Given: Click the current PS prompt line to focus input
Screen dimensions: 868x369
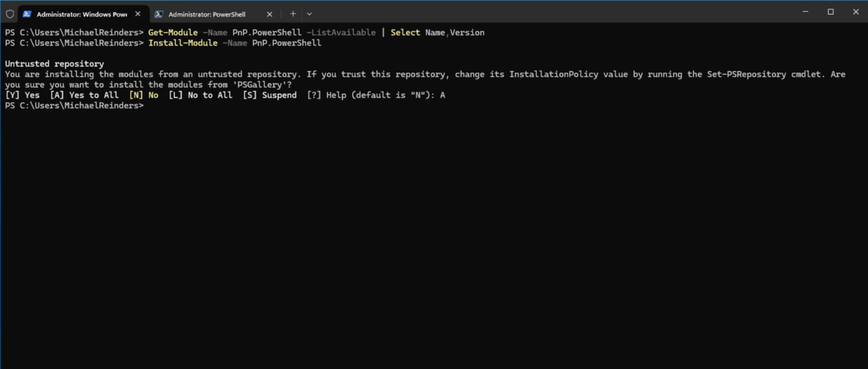Looking at the screenshot, I should [74, 105].
